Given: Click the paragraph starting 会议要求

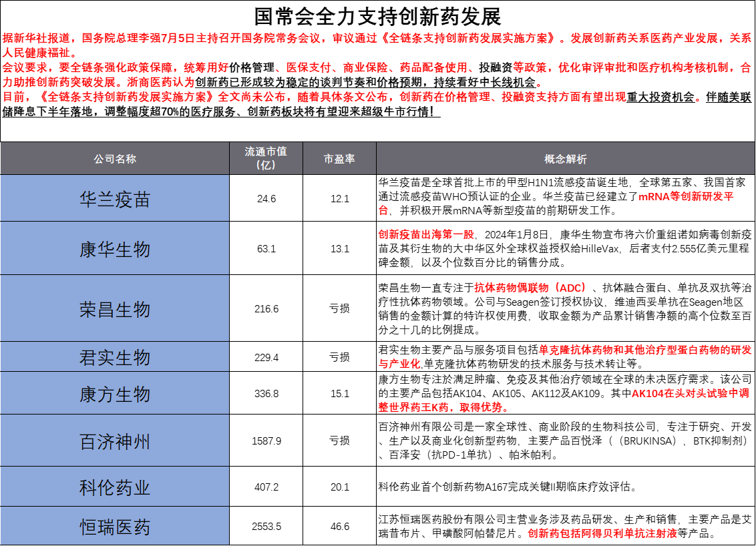Looking at the screenshot, I should [x=377, y=75].
